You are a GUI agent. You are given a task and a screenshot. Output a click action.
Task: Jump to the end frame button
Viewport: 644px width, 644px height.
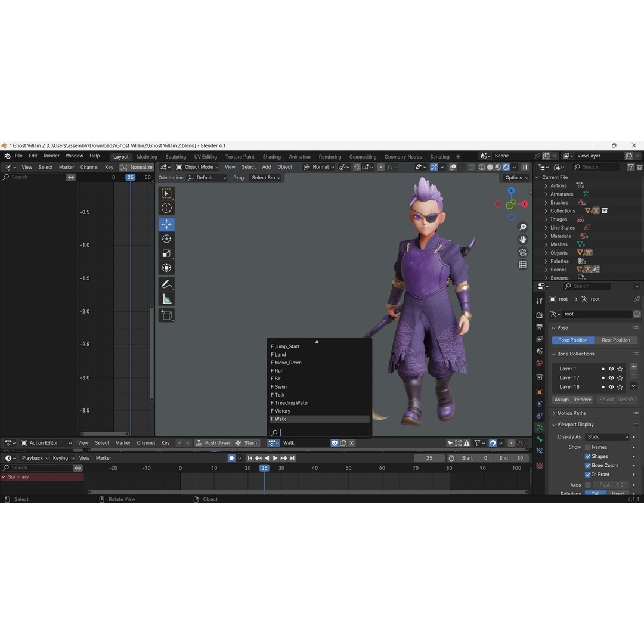tap(292, 458)
